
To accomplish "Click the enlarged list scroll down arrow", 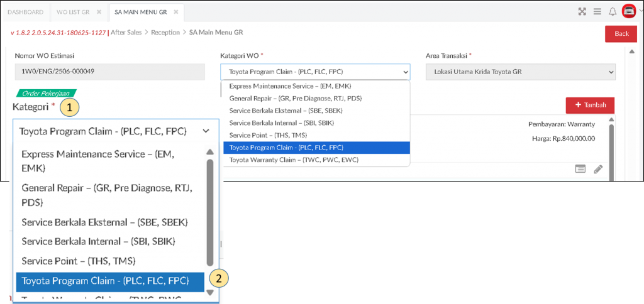I will [x=210, y=293].
